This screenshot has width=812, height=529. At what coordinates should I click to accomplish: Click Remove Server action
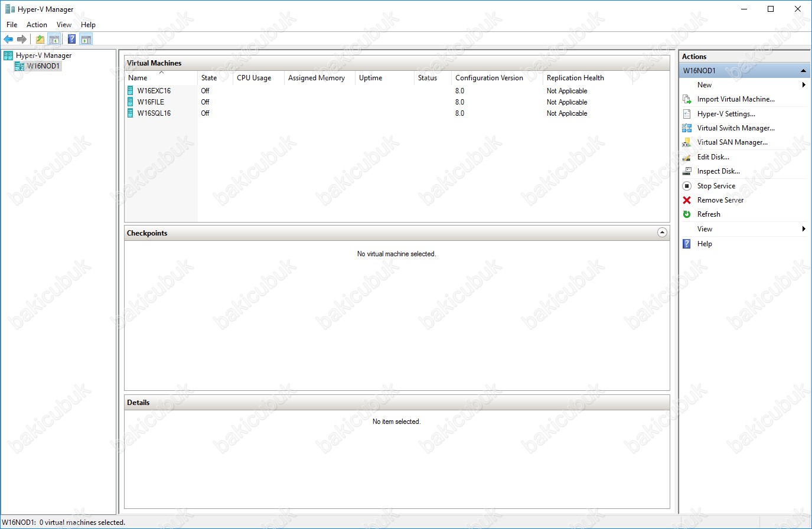(720, 200)
